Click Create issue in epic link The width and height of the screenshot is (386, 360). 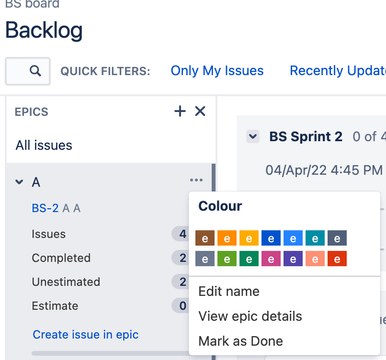(x=85, y=334)
